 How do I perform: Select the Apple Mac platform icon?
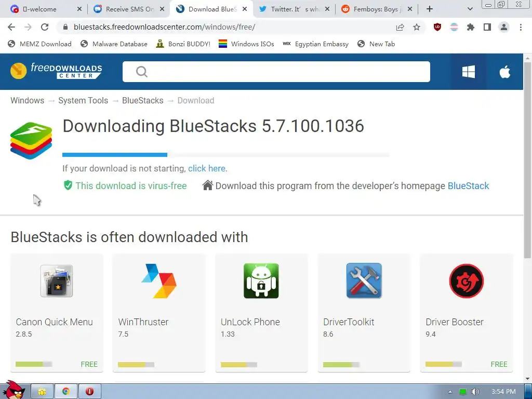(505, 72)
